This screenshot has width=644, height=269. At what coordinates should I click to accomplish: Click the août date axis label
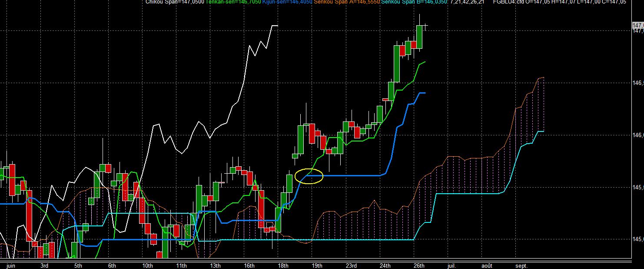pyautogui.click(x=488, y=266)
